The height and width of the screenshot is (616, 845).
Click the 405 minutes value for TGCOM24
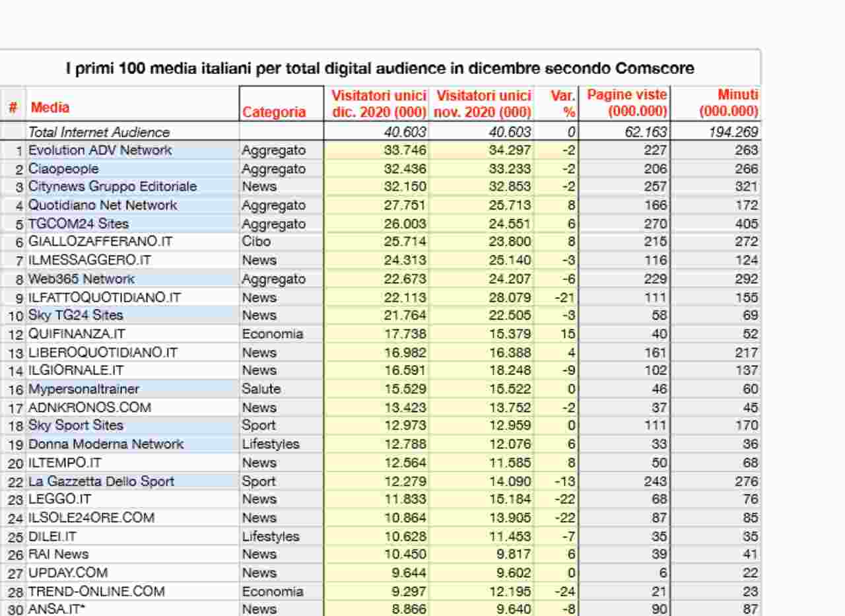pyautogui.click(x=747, y=223)
